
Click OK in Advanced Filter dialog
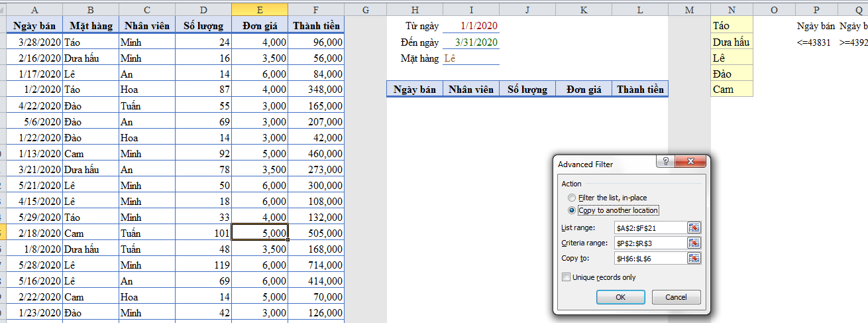tap(620, 297)
